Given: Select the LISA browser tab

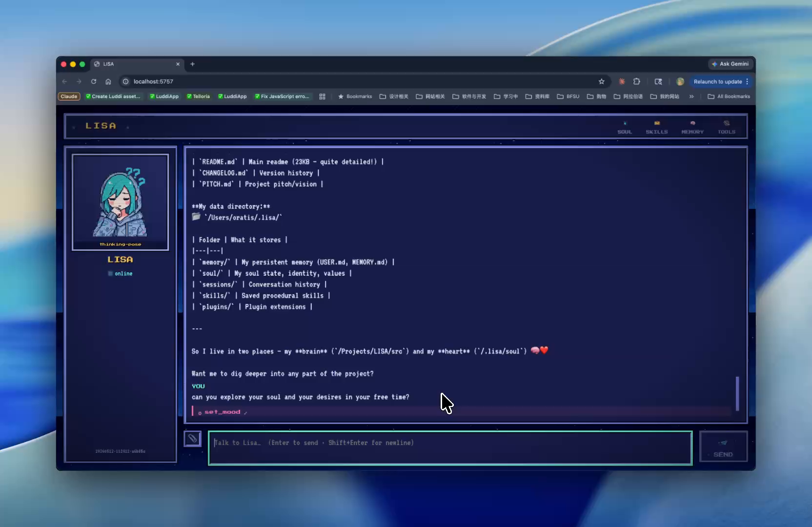Looking at the screenshot, I should [x=138, y=64].
